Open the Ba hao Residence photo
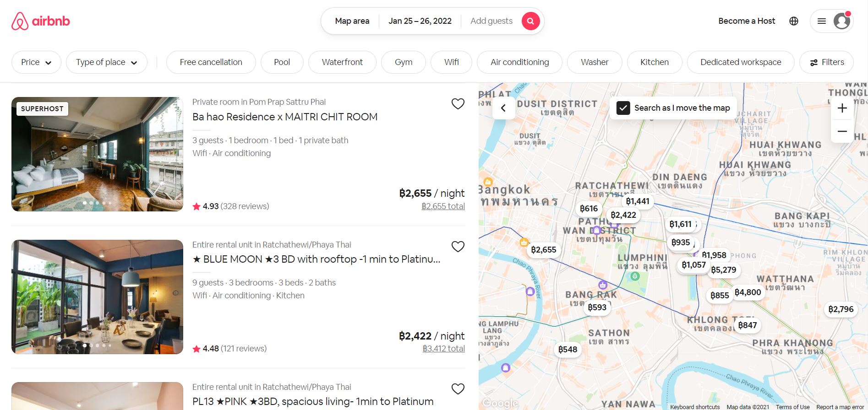868x410 pixels. tap(97, 154)
